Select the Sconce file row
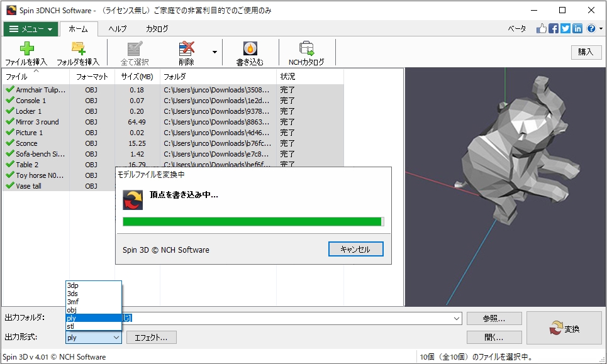 point(173,143)
